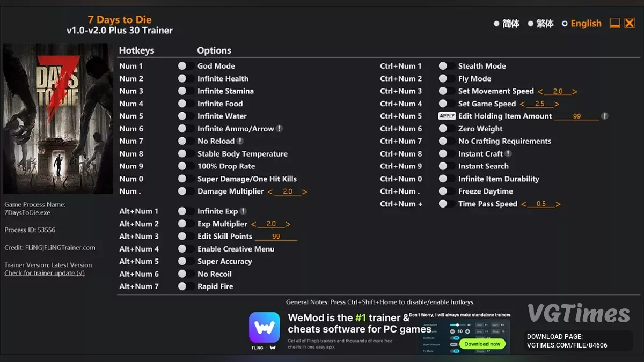This screenshot has width=644, height=362.
Task: Enable No Crafting Requirements
Action: 447,141
